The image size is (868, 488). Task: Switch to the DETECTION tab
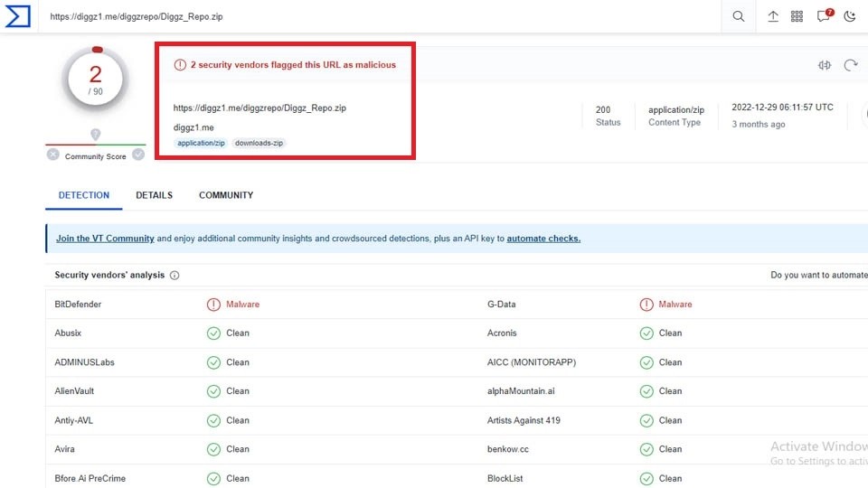[x=83, y=195]
